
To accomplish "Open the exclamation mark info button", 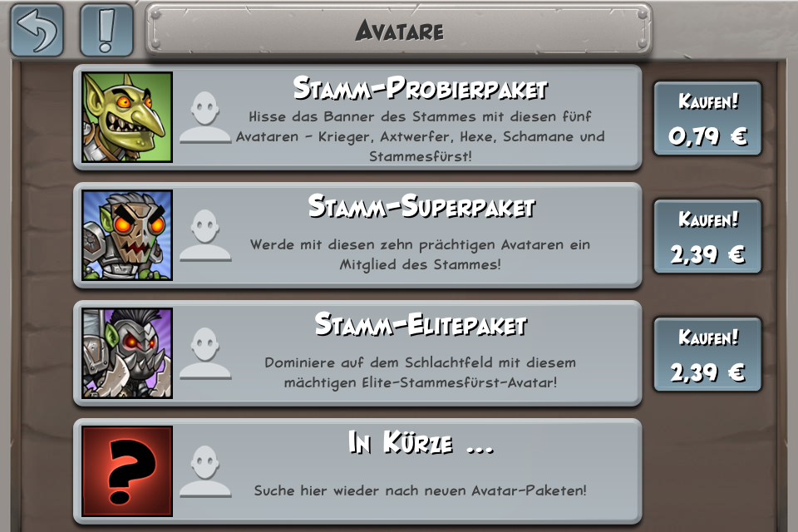I will point(106,30).
